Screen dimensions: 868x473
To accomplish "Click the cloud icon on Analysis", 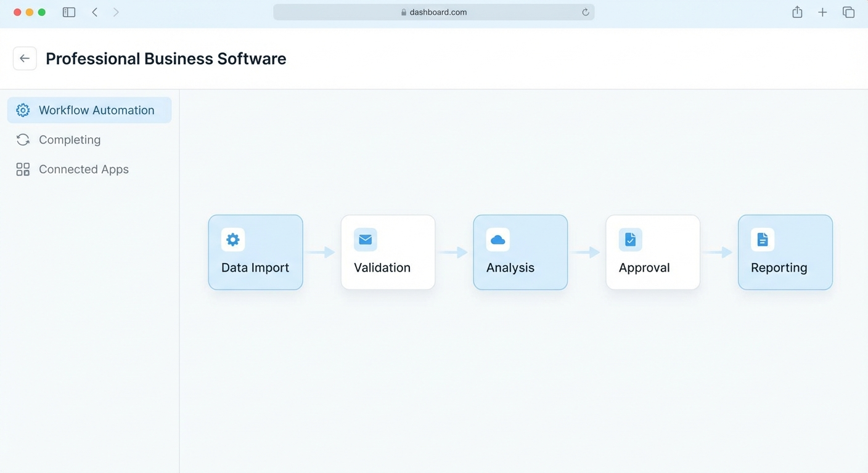I will [497, 239].
